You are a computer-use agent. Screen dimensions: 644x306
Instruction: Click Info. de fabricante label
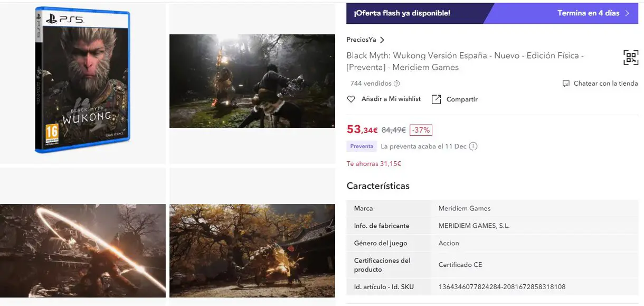pos(382,226)
